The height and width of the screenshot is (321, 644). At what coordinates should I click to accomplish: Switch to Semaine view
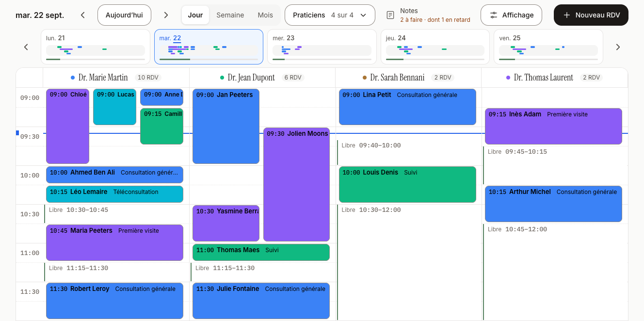(x=230, y=15)
